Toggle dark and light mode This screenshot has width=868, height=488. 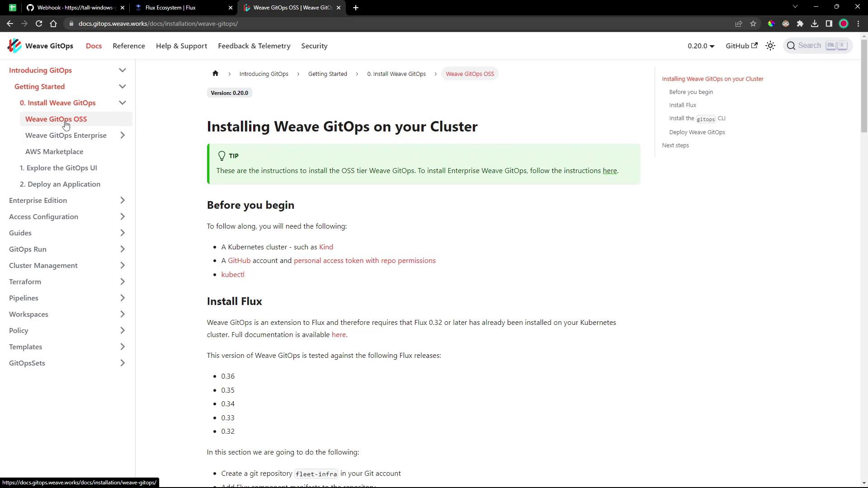770,46
